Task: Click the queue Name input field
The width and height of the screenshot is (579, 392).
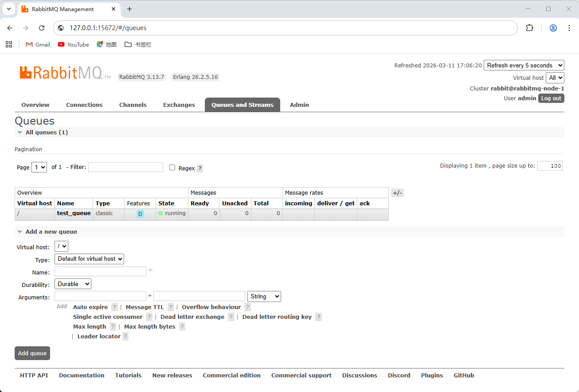Action: [x=100, y=271]
